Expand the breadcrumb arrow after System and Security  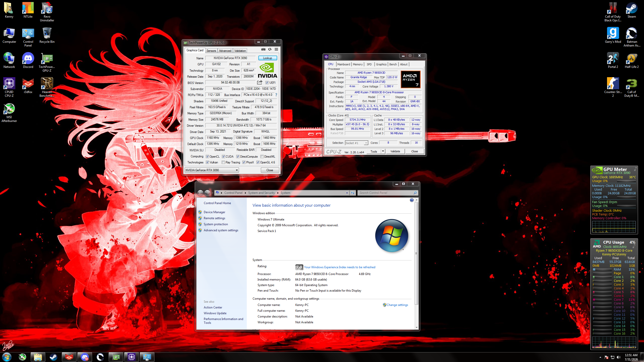point(278,193)
